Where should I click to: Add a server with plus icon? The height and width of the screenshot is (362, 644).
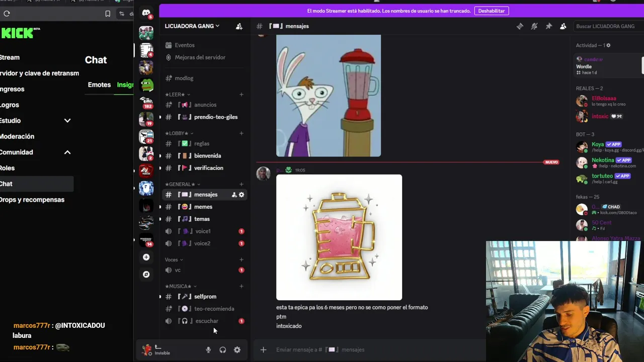coord(146,257)
